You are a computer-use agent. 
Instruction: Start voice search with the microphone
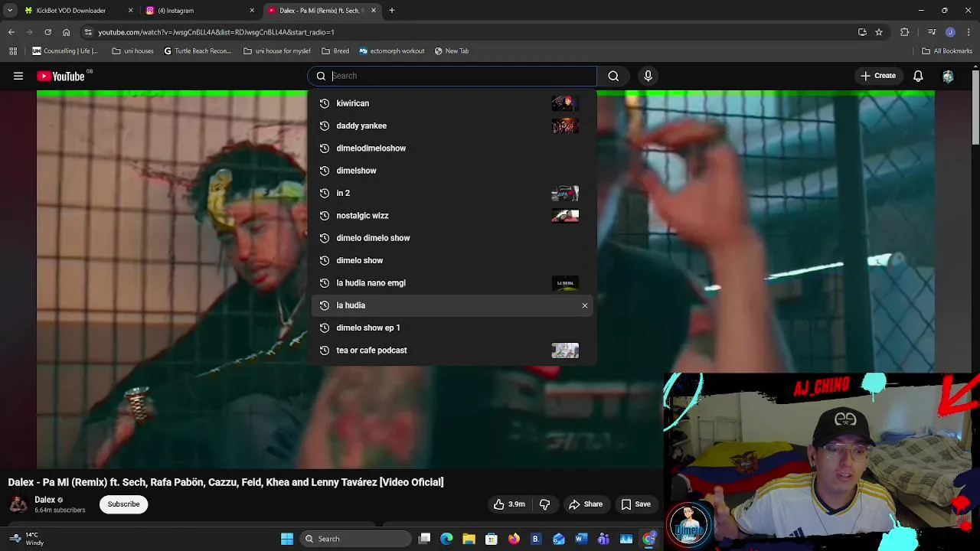[x=648, y=76]
